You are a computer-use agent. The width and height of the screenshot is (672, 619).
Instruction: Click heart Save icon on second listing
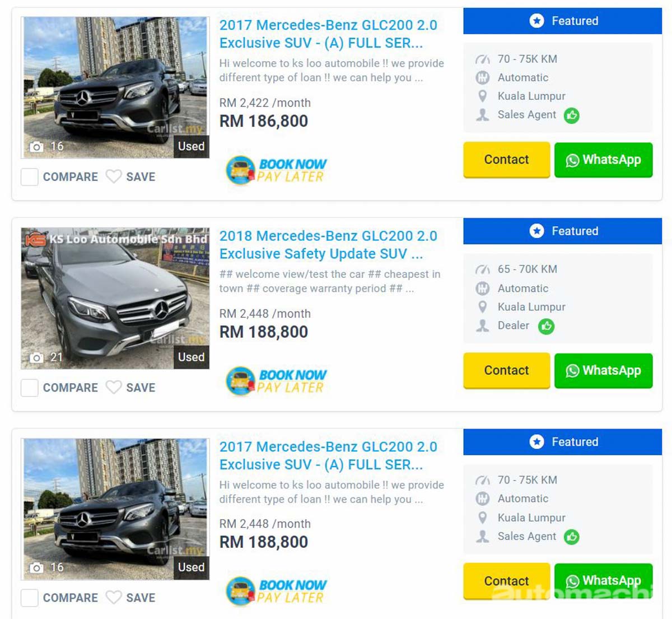pyautogui.click(x=114, y=387)
